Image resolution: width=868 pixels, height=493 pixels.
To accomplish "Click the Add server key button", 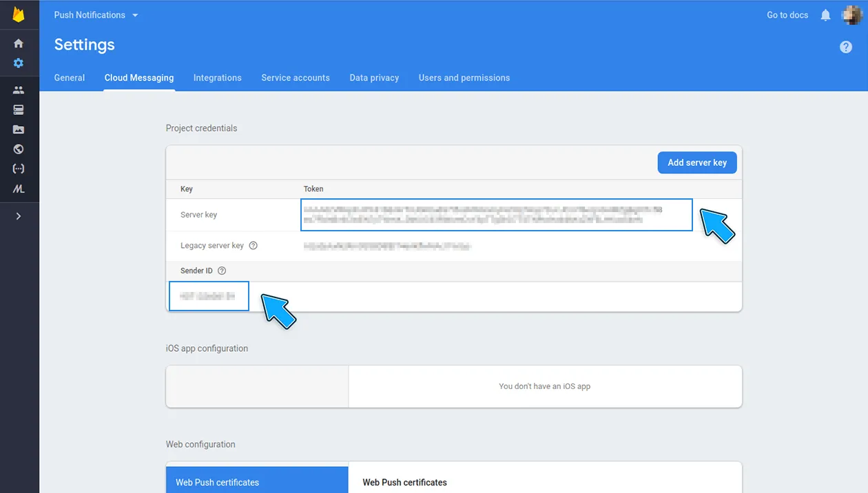I will pyautogui.click(x=696, y=162).
